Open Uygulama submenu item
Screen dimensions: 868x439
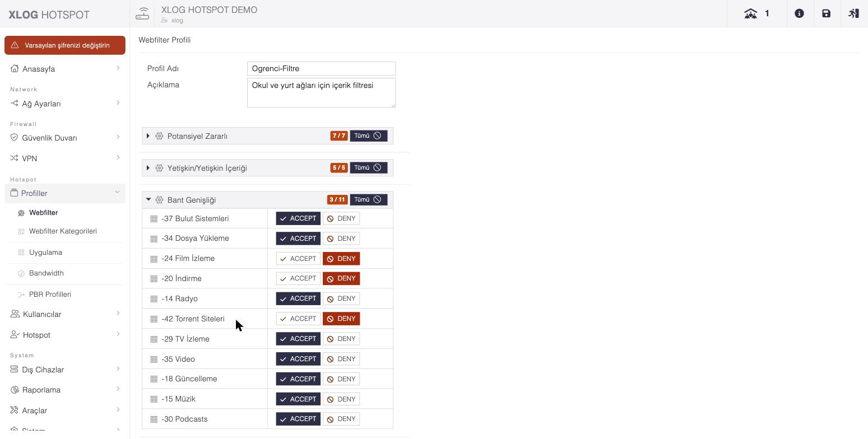tap(45, 252)
